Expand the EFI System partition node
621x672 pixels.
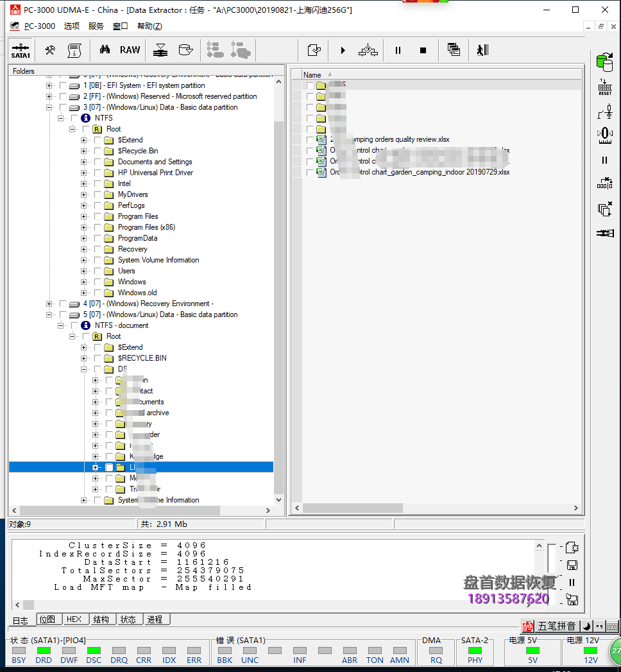pos(49,86)
